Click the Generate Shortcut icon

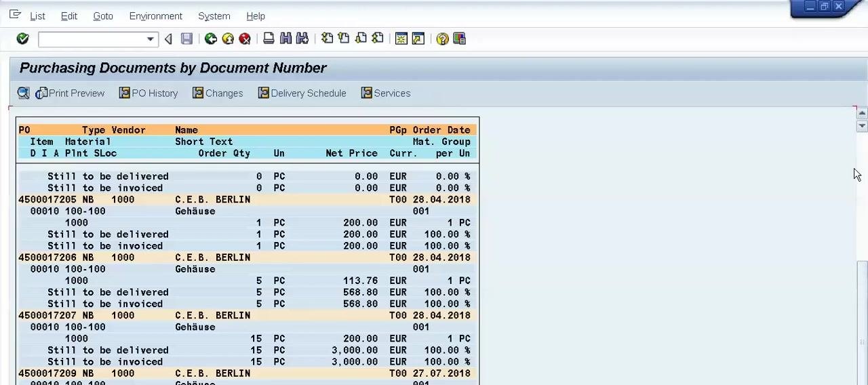coord(418,39)
